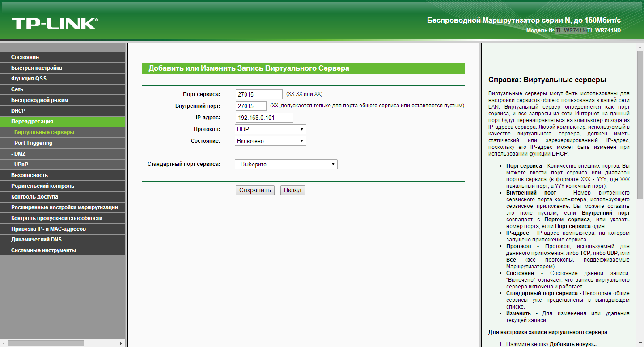Click the IP-адрес input field
Image resolution: width=644 pixels, height=347 pixels.
point(264,118)
